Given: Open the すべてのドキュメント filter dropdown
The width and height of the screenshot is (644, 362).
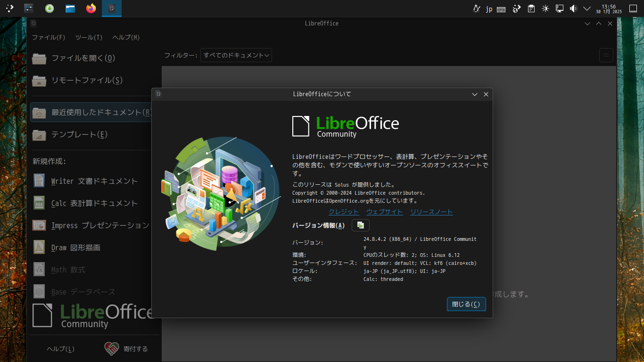Looking at the screenshot, I should (x=236, y=55).
